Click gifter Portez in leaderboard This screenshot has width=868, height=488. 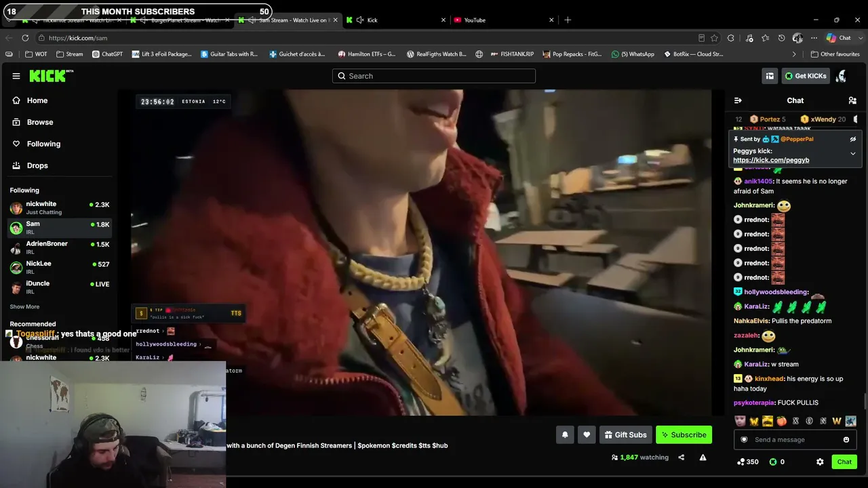(767, 119)
